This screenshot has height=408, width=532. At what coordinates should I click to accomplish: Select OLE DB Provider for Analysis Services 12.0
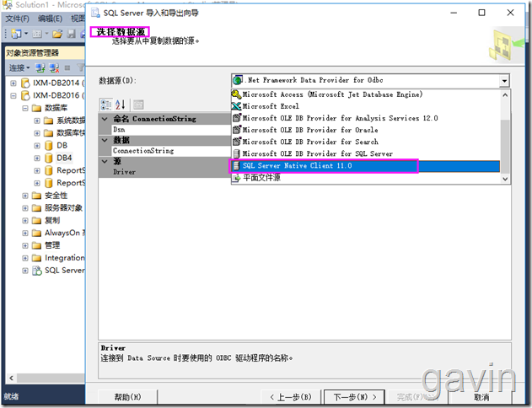[366, 118]
